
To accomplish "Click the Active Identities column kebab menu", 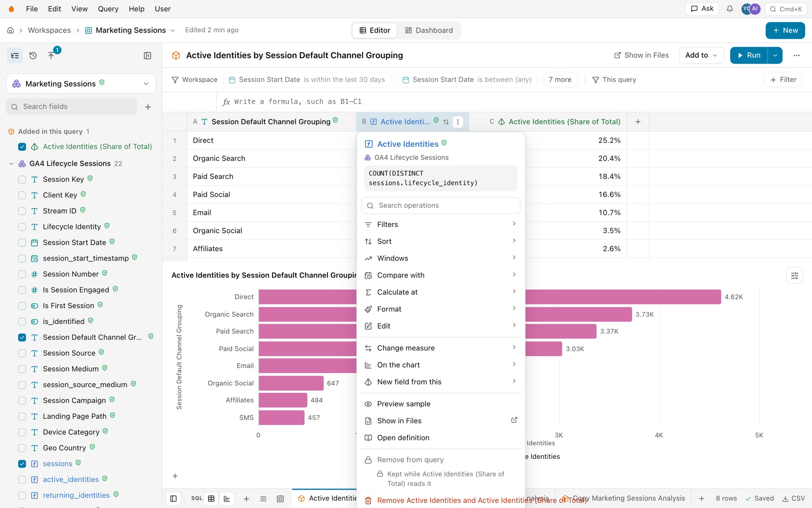I will (x=458, y=122).
